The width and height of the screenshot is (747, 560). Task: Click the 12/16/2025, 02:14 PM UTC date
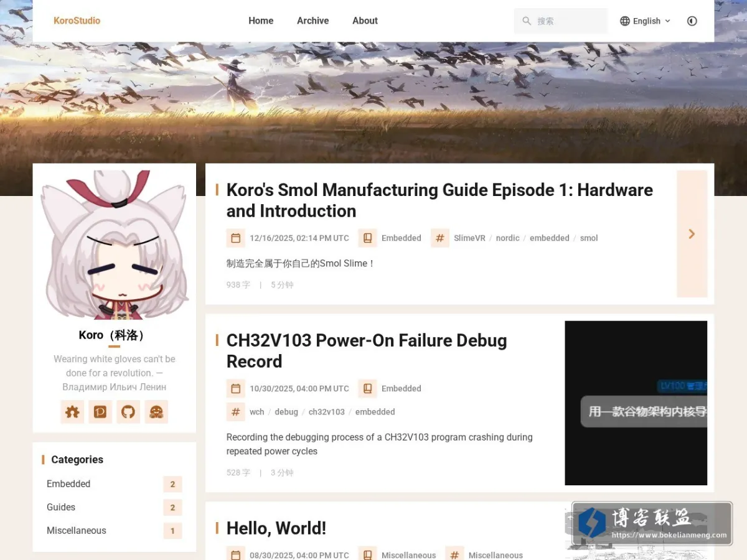299,238
